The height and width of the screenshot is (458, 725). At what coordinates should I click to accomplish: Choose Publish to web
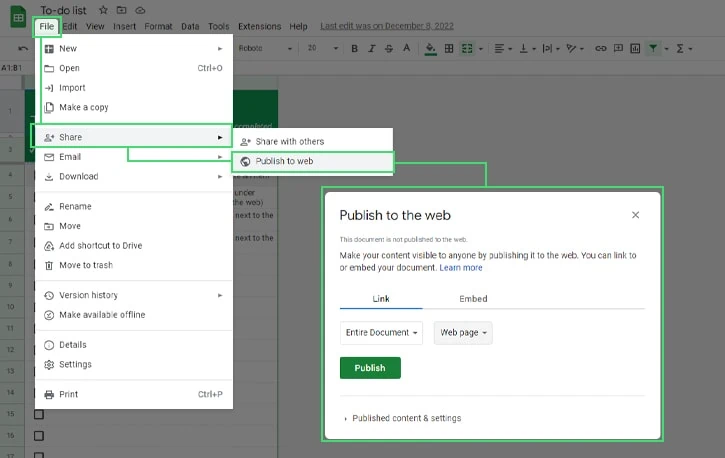tap(313, 161)
